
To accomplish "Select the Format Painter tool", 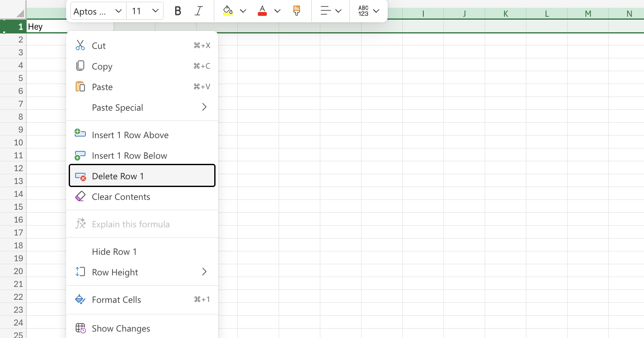I will (x=296, y=11).
